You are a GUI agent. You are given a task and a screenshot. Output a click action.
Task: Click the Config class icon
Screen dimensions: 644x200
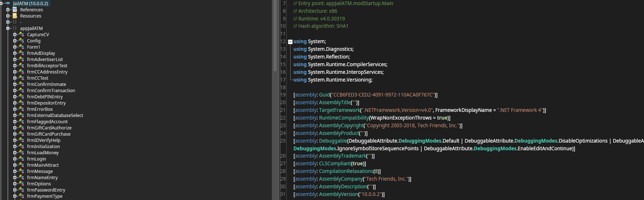[22, 41]
